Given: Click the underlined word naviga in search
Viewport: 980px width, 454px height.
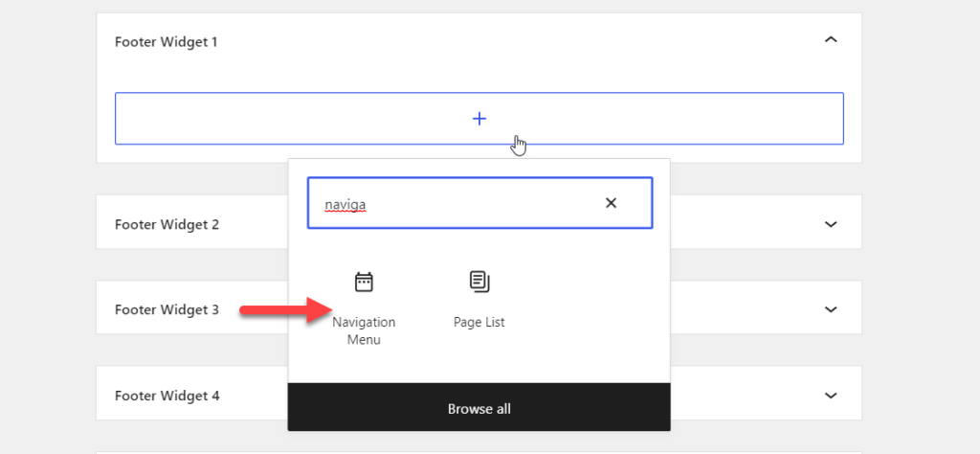Looking at the screenshot, I should [x=345, y=204].
